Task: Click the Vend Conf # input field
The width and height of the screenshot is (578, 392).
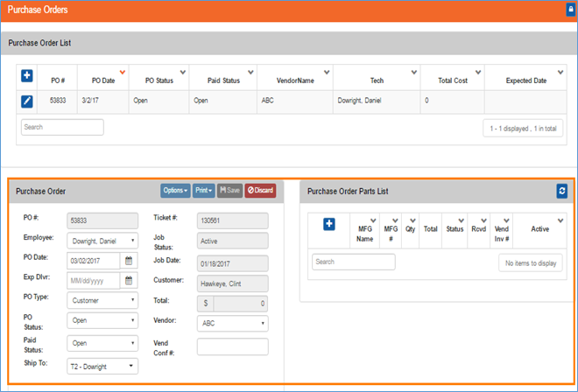Action: click(x=233, y=346)
